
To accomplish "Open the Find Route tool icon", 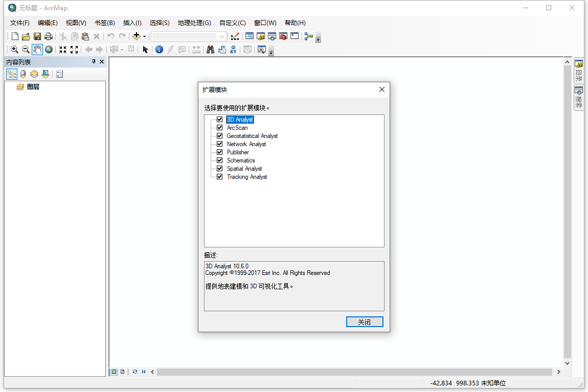I will pos(222,50).
